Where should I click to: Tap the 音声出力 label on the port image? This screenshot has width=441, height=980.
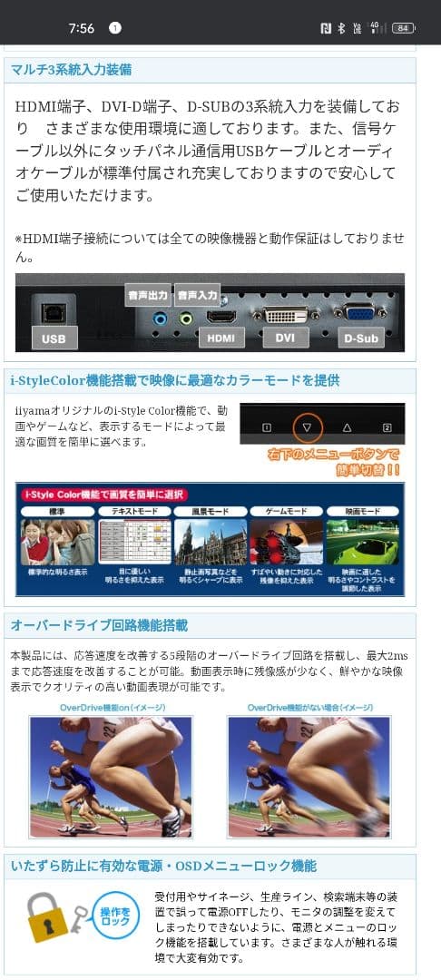point(148,295)
